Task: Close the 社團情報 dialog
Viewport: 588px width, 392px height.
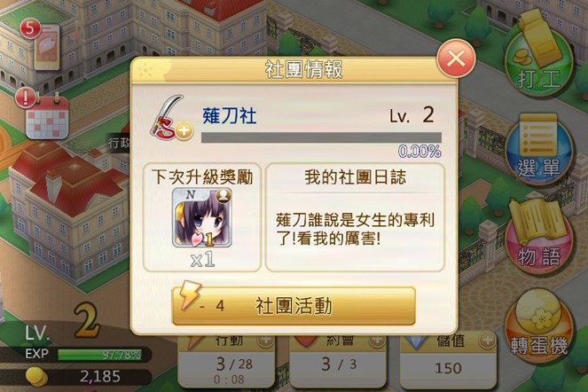Action: 456,59
